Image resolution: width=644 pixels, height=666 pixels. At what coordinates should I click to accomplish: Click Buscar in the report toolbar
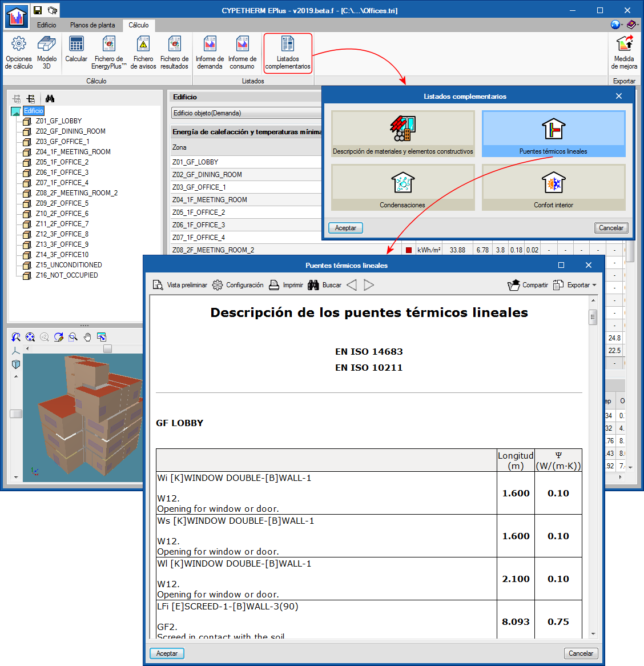325,285
